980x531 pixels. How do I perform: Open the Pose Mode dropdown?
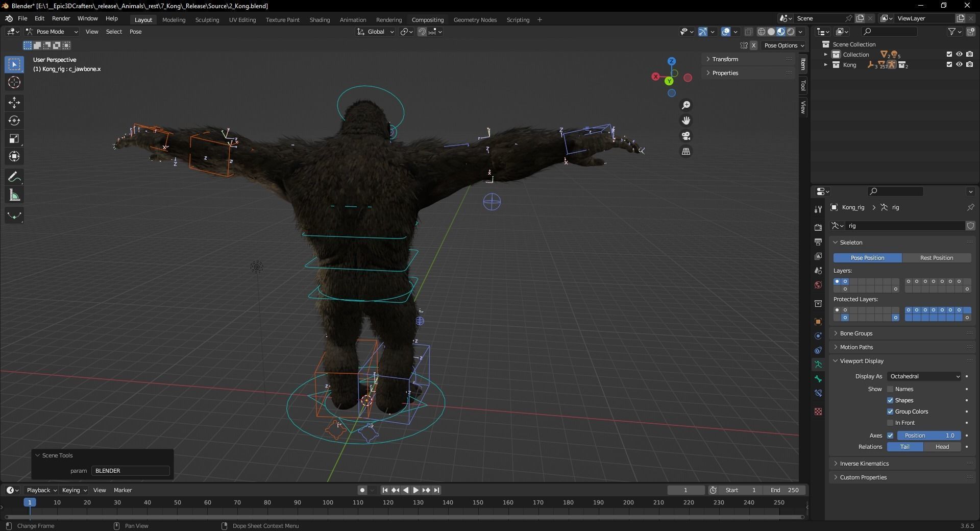click(x=52, y=32)
